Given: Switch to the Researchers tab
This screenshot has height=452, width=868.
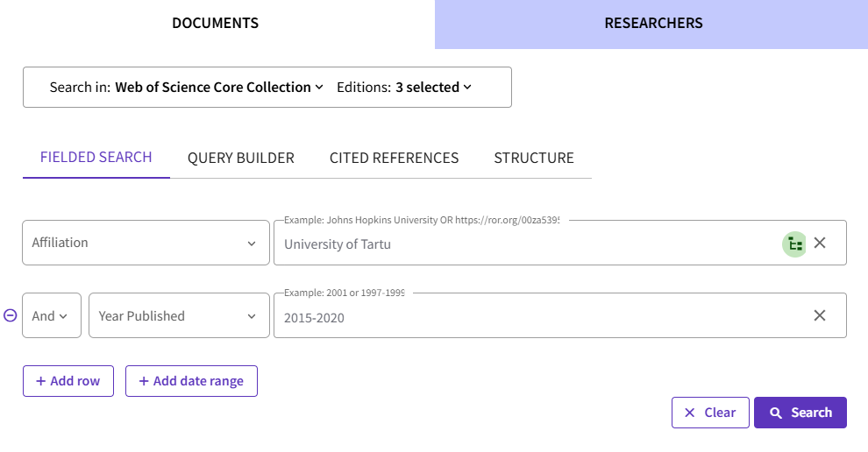Looking at the screenshot, I should pos(653,24).
